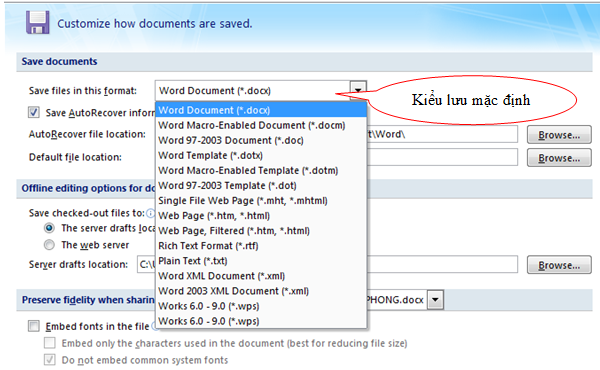Screen dimensions: 600x370
Task: Browse for AutoRecover file location
Action: (559, 135)
